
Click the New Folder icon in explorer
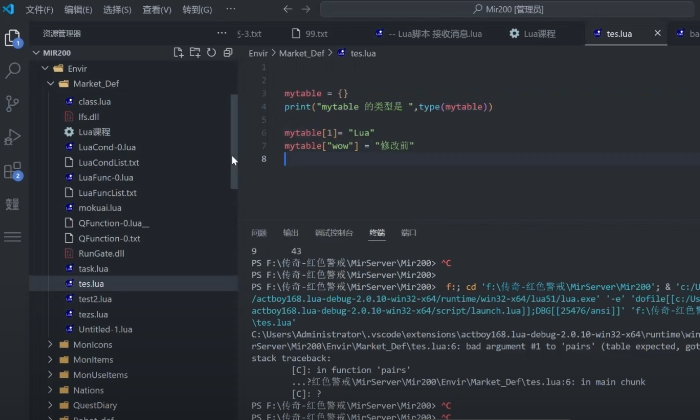point(195,52)
